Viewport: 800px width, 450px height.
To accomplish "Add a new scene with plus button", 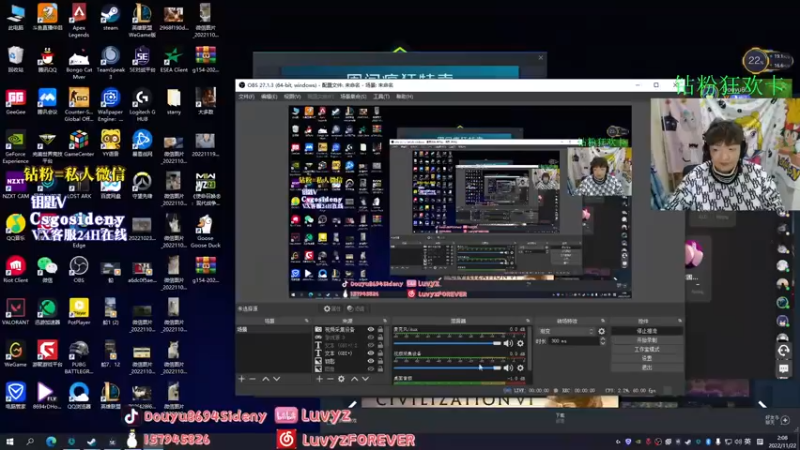I will tap(241, 379).
